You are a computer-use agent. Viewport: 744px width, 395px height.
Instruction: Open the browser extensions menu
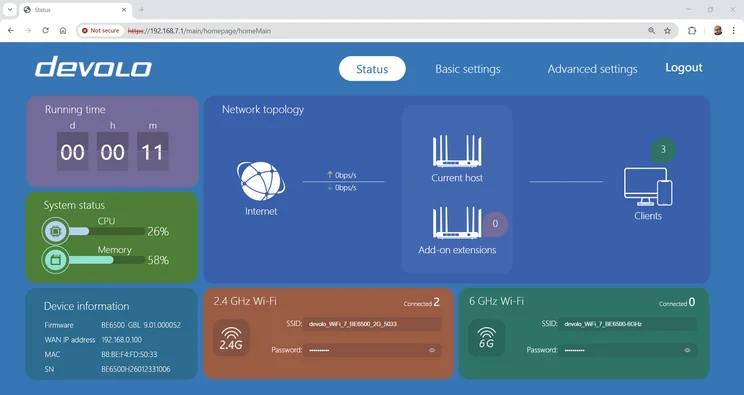pos(692,30)
